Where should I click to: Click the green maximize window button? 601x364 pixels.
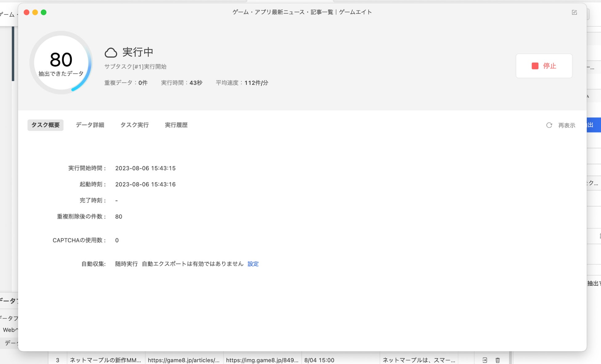(x=44, y=12)
